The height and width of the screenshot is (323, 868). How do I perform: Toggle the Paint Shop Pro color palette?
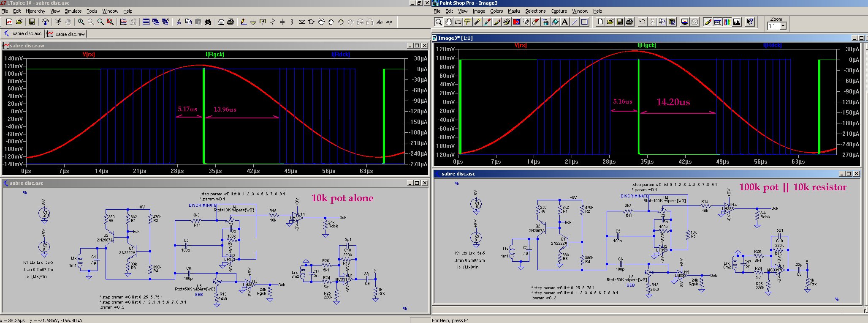coord(727,22)
